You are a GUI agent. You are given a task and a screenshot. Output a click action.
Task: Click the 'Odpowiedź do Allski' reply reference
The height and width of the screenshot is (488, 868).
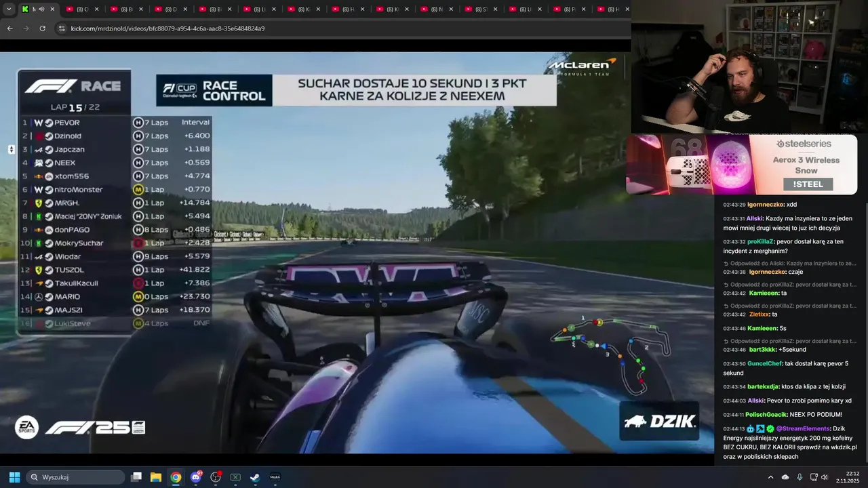click(x=789, y=264)
